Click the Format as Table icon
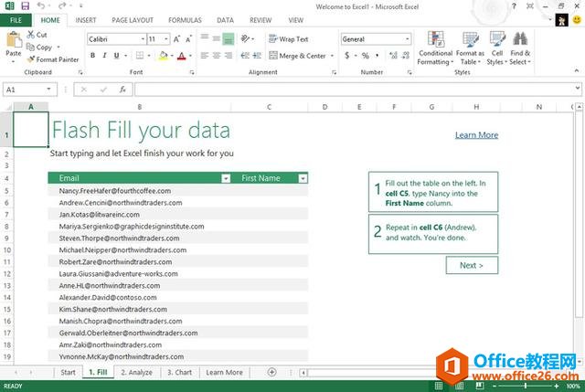 [470, 46]
